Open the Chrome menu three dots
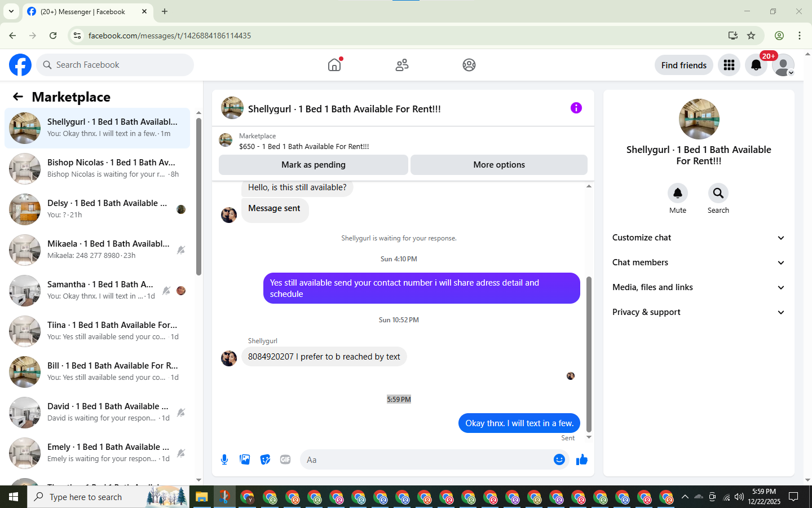The height and width of the screenshot is (508, 812). (x=800, y=36)
